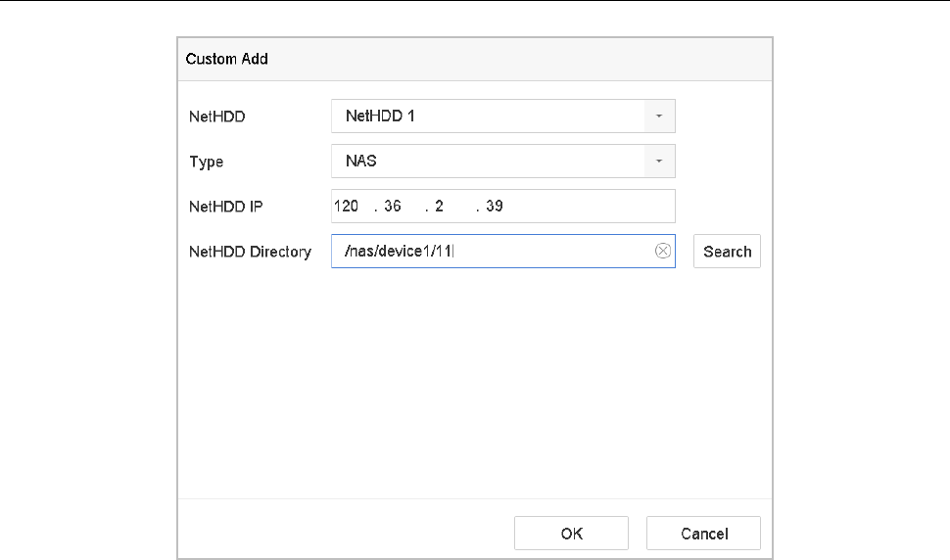Screen dimensions: 950x560
Task: Select the first IP octet 120
Action: click(x=348, y=207)
